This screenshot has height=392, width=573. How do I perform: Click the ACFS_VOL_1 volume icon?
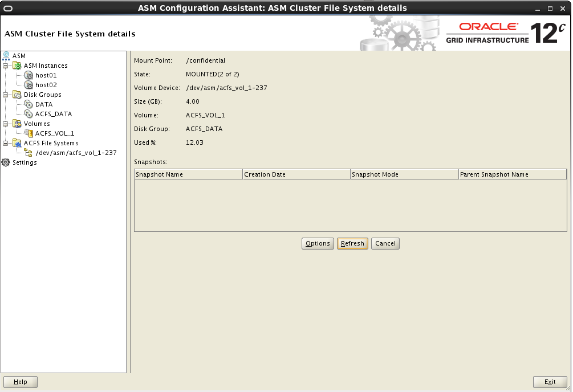(29, 133)
